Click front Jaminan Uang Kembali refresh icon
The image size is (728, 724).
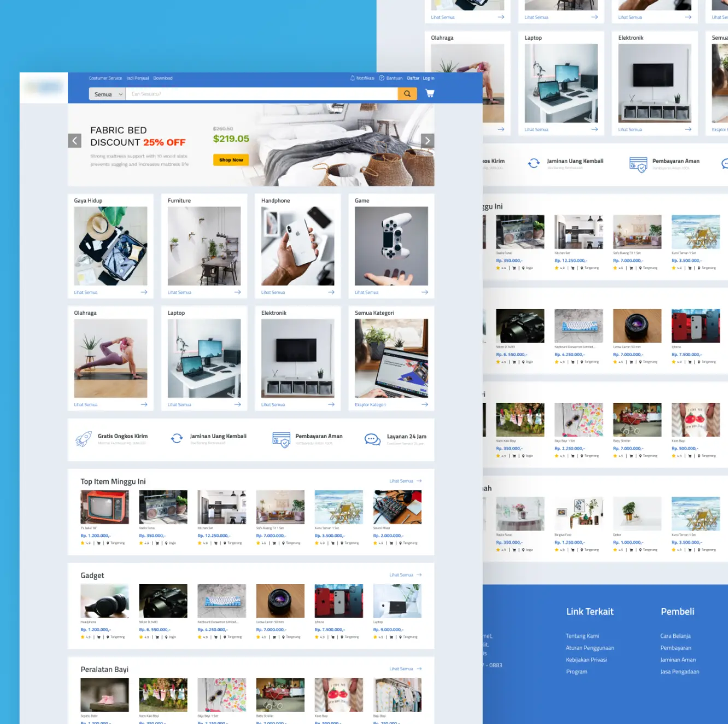[x=177, y=439]
